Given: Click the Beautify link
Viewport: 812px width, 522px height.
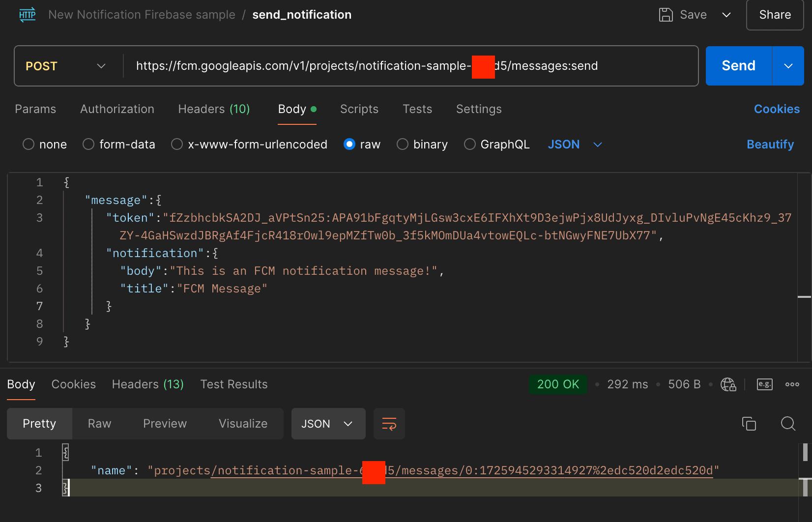Looking at the screenshot, I should coord(770,145).
